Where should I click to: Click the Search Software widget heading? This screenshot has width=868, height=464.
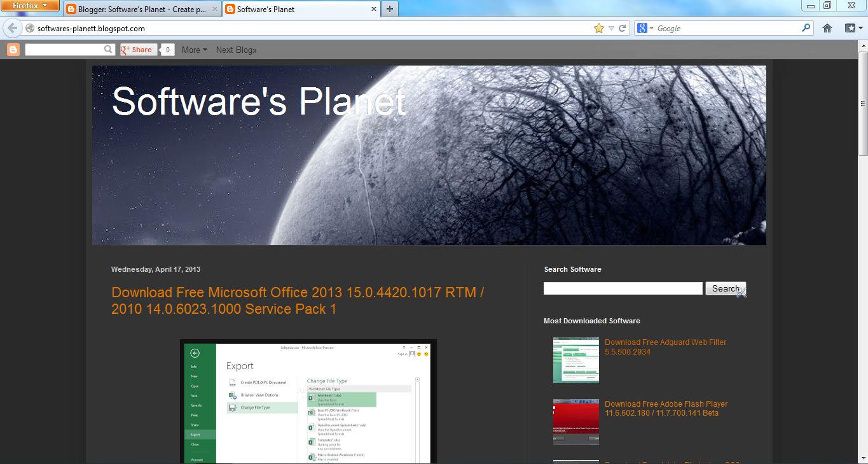pos(572,269)
